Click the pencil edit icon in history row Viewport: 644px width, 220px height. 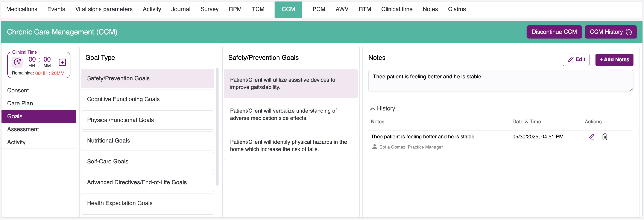591,137
